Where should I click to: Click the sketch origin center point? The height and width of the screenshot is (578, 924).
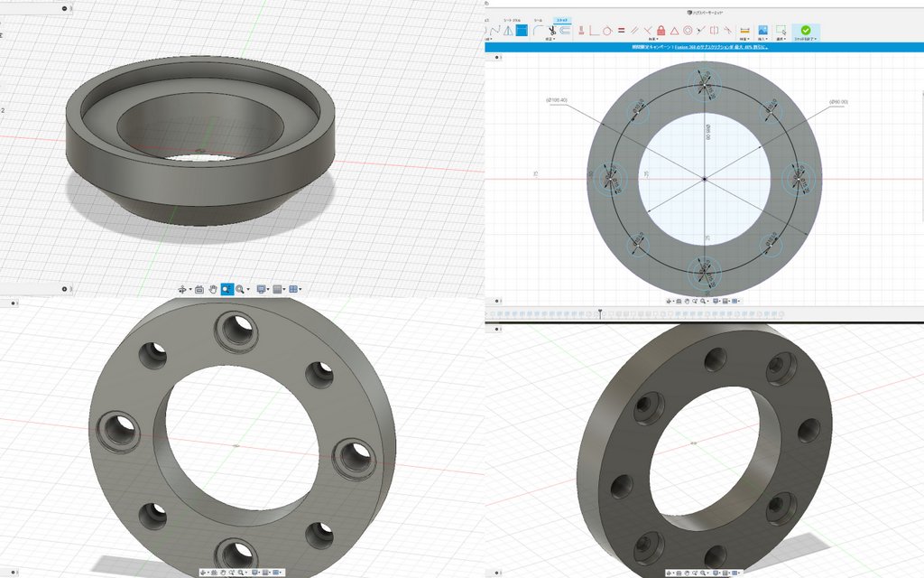coord(704,179)
